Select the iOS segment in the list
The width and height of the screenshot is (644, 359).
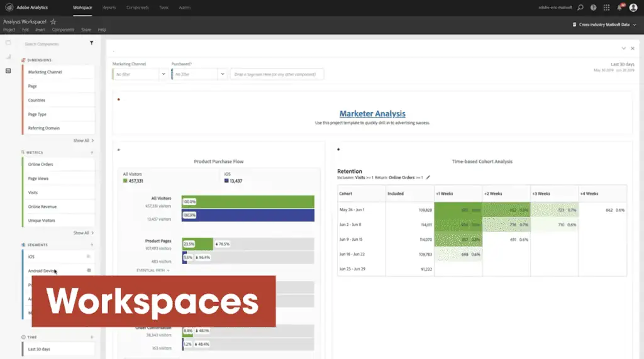(58, 257)
